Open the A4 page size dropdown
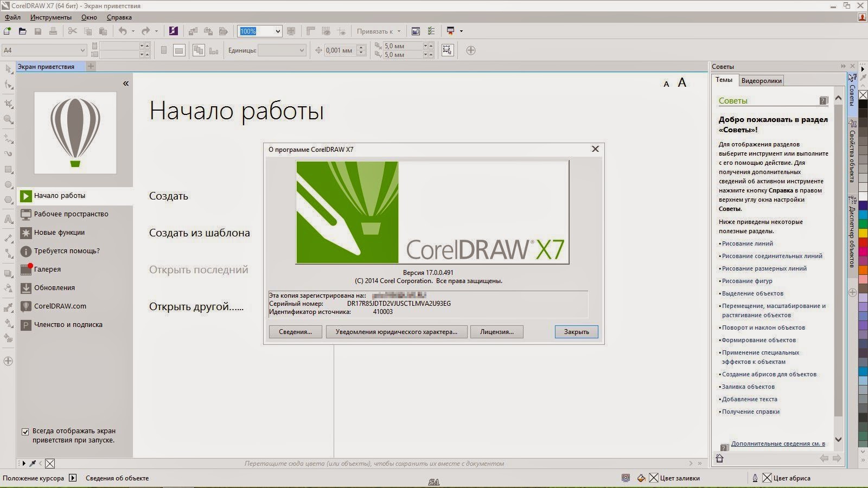Viewport: 868px width, 488px height. (x=44, y=50)
